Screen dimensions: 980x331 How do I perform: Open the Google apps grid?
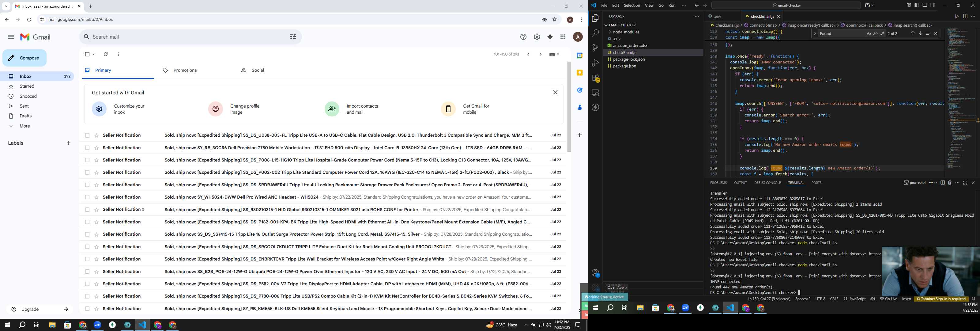563,37
